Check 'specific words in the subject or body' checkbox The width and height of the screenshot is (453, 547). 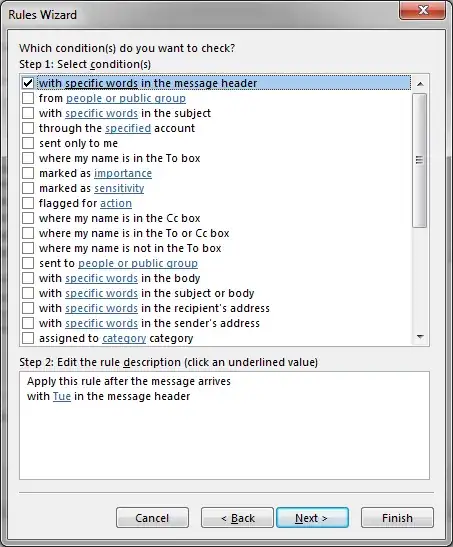click(x=28, y=293)
